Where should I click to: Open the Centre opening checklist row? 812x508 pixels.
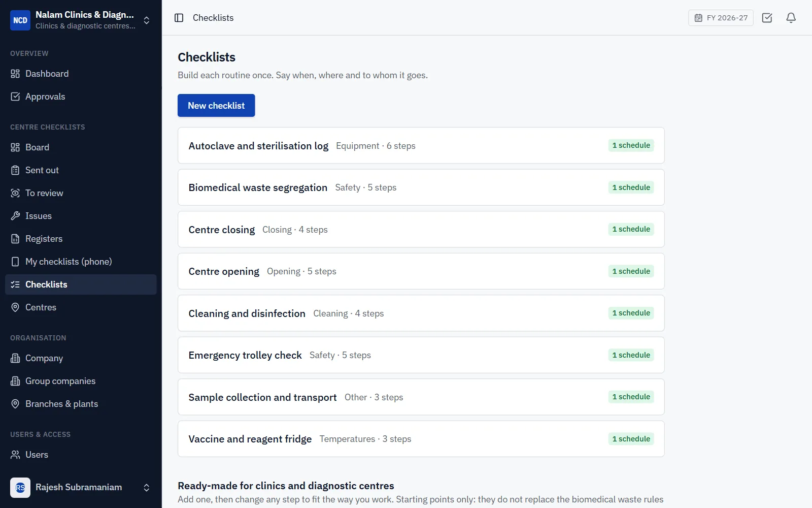[421, 271]
